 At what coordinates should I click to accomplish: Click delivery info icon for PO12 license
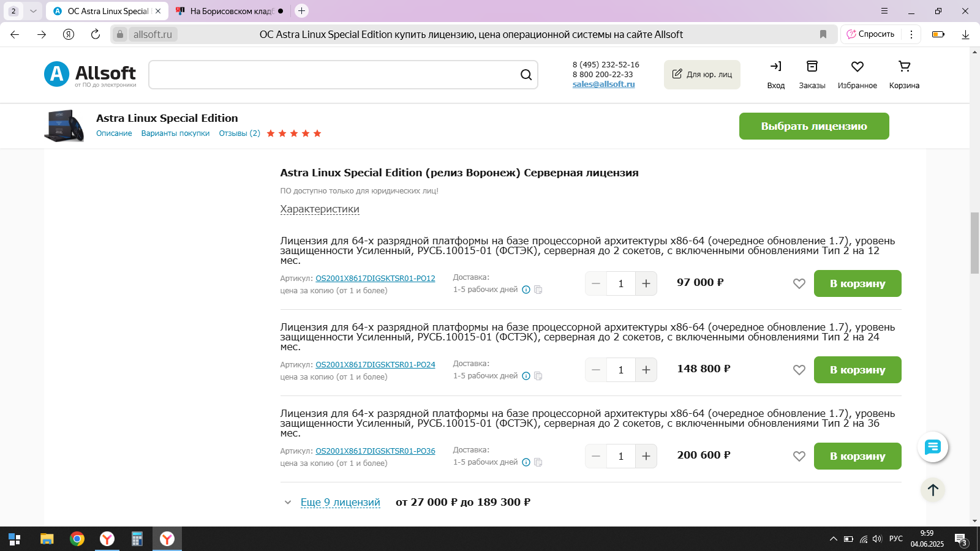[526, 290]
